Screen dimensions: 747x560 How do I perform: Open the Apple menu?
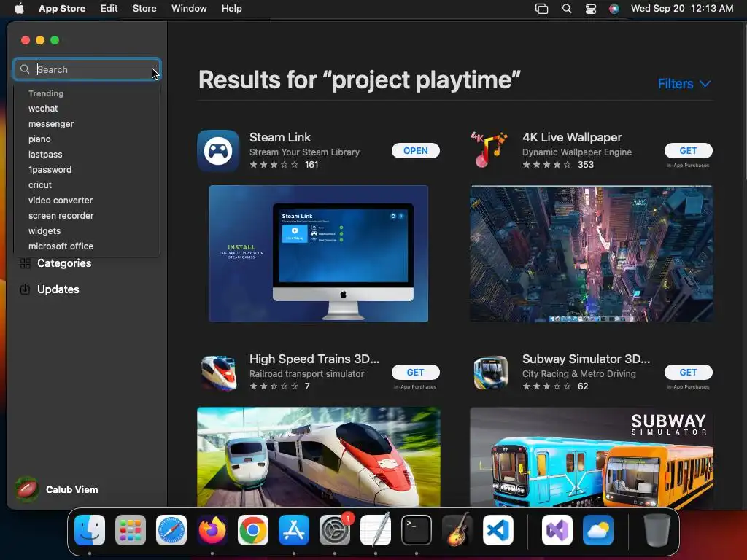[19, 9]
